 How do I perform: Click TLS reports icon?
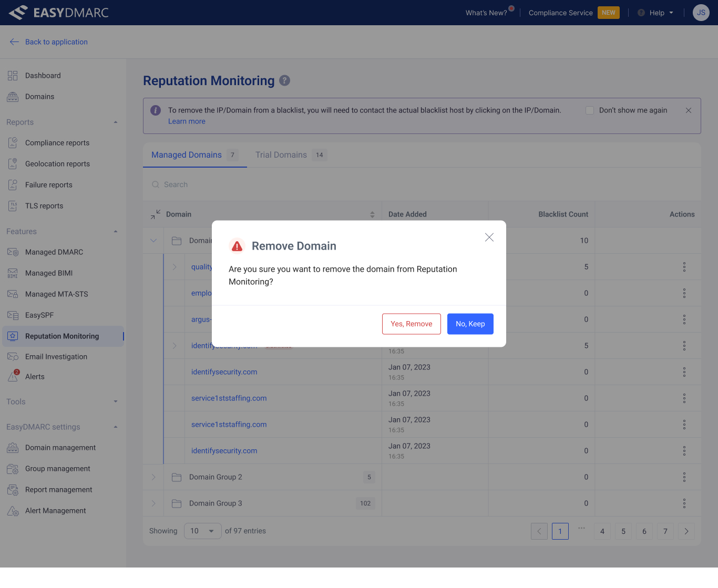[x=13, y=206]
